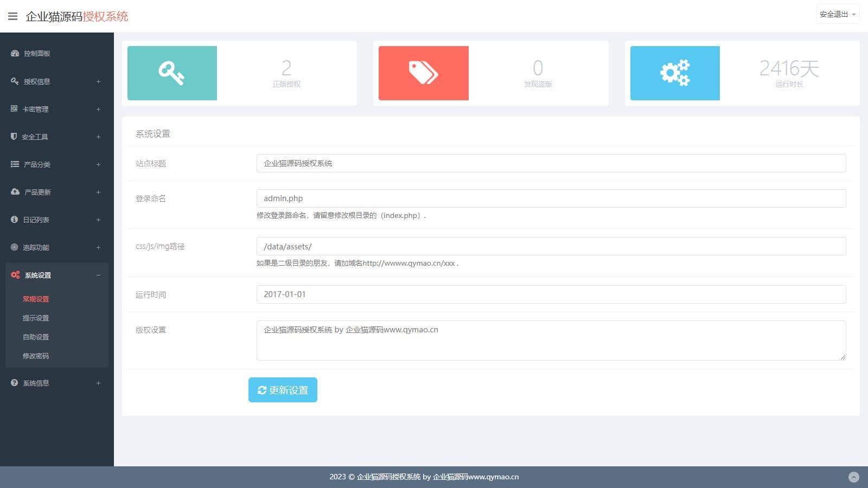Focus the 站点标题 input field
The width and height of the screenshot is (868, 488).
point(551,163)
